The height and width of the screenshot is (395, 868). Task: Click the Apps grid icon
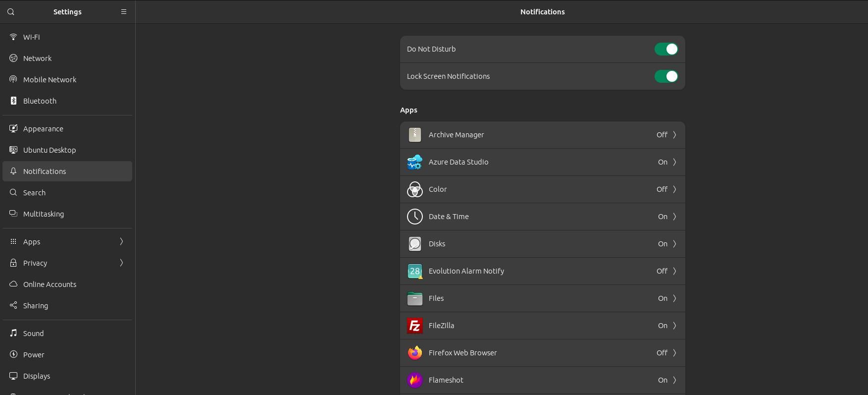[x=13, y=242]
